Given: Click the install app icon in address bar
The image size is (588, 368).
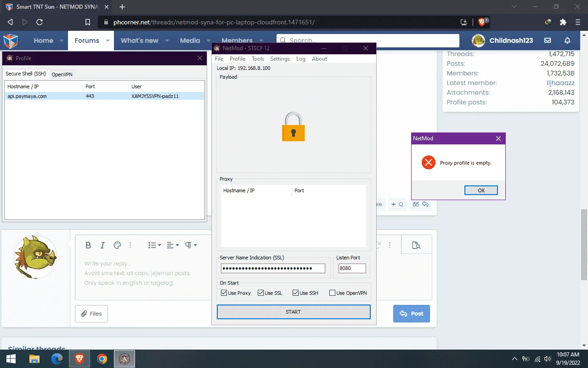Looking at the screenshot, I should 464,22.
